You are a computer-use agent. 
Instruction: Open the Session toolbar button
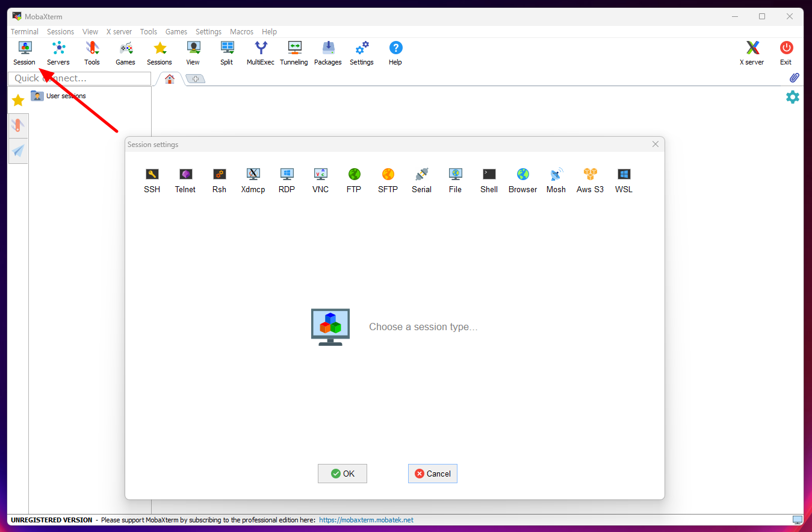[x=25, y=53]
